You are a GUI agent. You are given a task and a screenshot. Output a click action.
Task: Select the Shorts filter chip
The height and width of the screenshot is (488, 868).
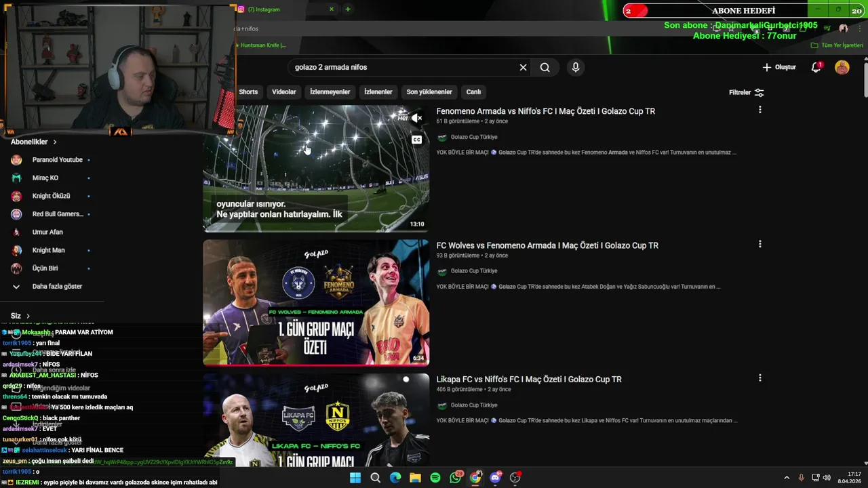(248, 92)
